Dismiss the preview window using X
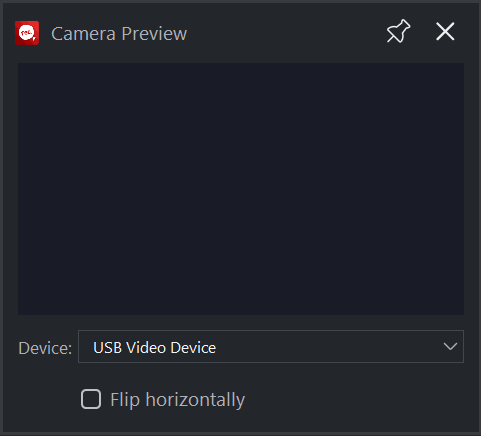The image size is (481, 436). coord(445,32)
